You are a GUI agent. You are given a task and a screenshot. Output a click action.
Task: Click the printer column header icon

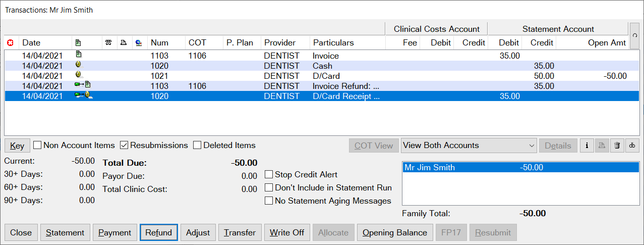(x=123, y=43)
